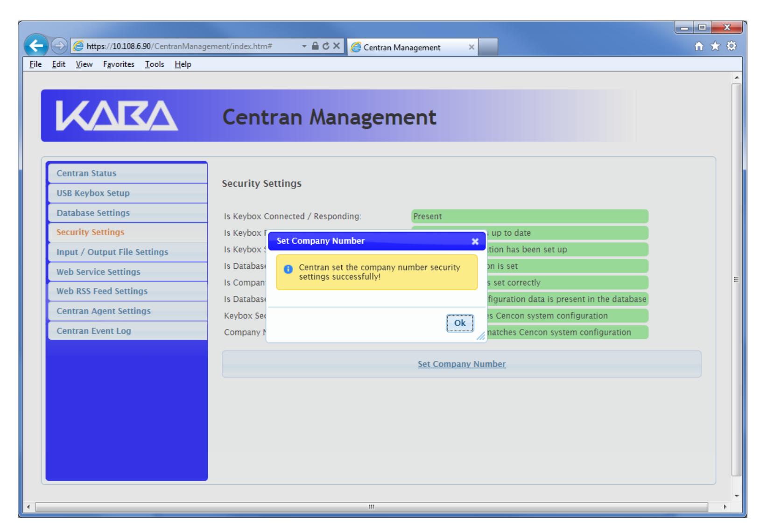
Task: Open Input / Output File Settings
Action: click(x=127, y=252)
